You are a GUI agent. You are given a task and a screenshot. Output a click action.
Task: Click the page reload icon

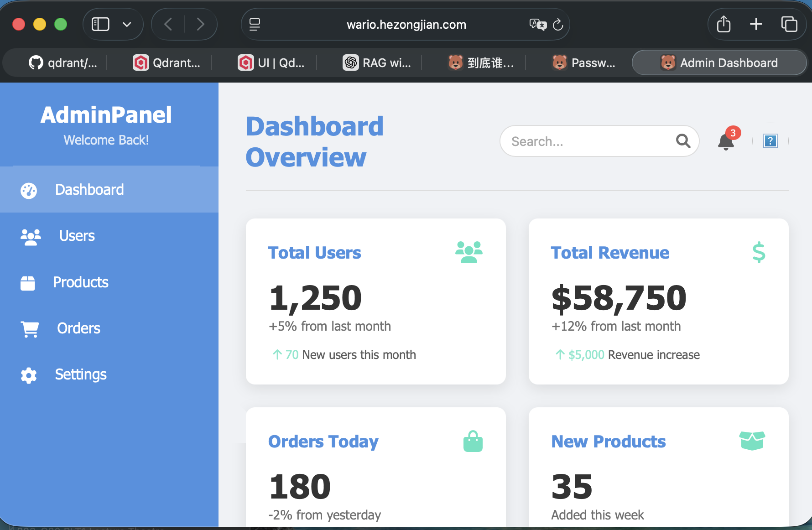point(558,25)
